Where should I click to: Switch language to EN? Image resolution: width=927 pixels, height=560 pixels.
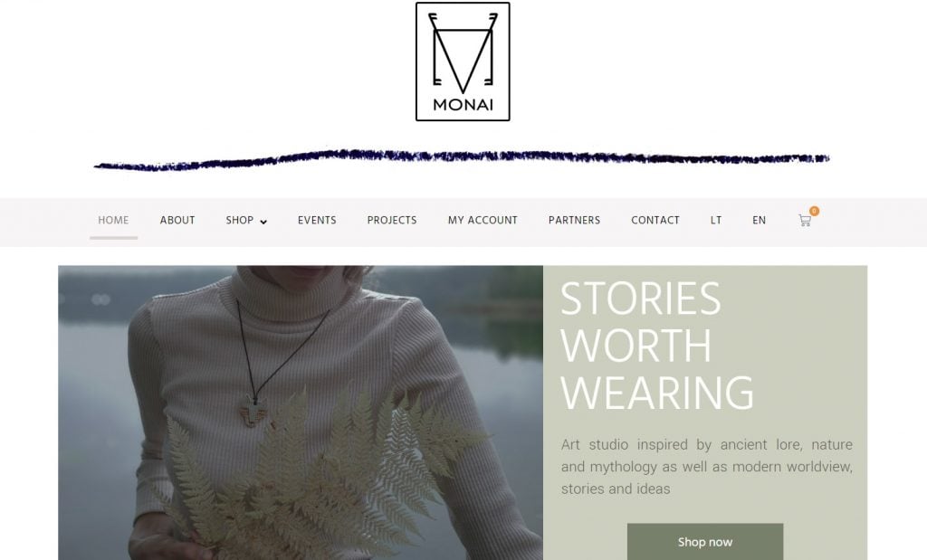[760, 221]
